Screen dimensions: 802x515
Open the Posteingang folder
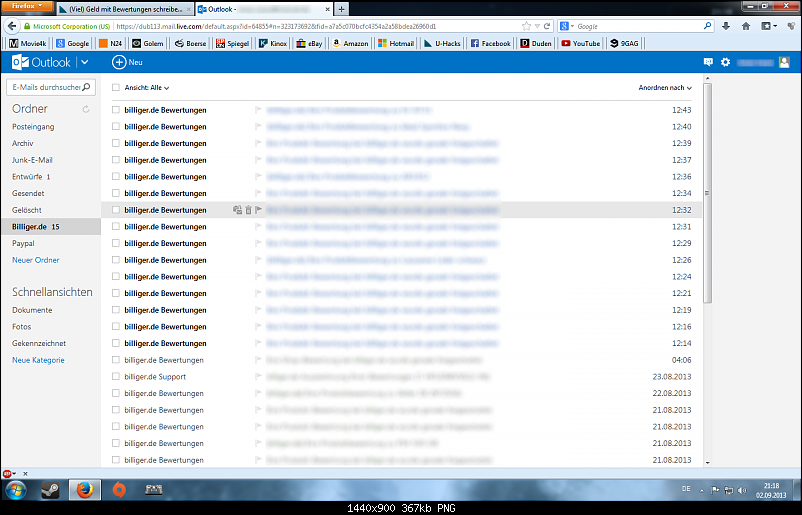[33, 126]
